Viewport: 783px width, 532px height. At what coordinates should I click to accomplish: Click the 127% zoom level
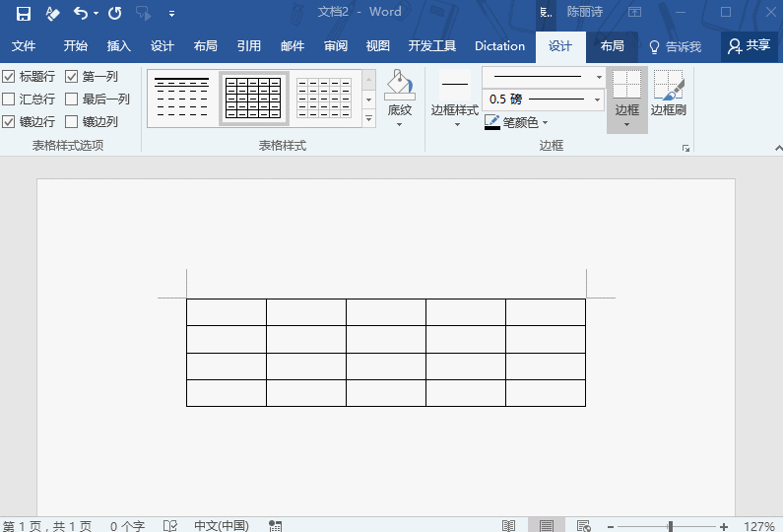click(x=758, y=526)
